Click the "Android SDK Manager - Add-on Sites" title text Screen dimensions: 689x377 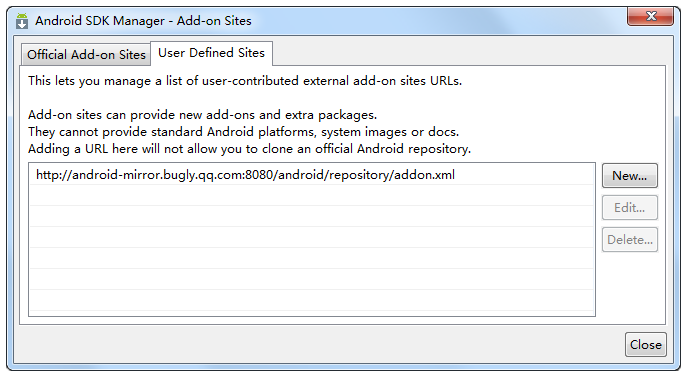143,21
